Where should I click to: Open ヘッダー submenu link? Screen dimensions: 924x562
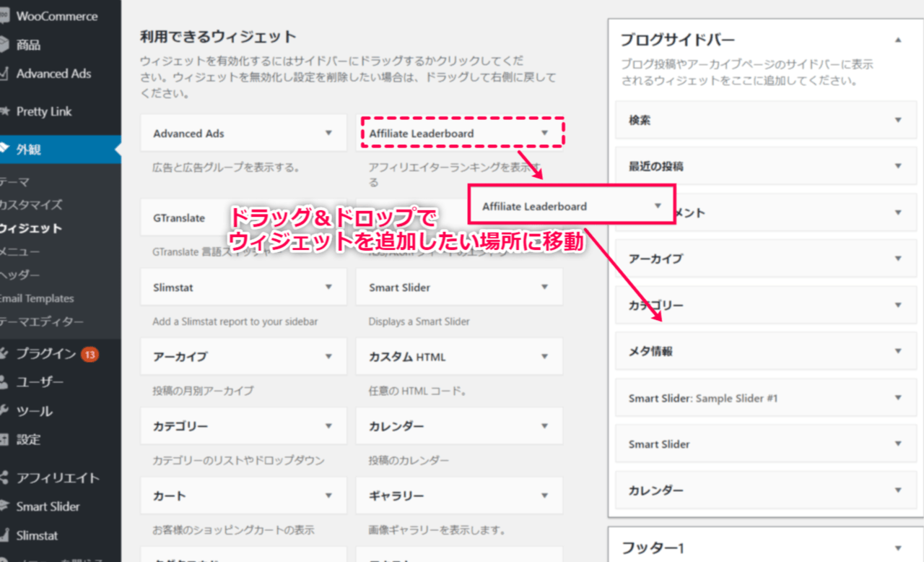pyautogui.click(x=20, y=275)
